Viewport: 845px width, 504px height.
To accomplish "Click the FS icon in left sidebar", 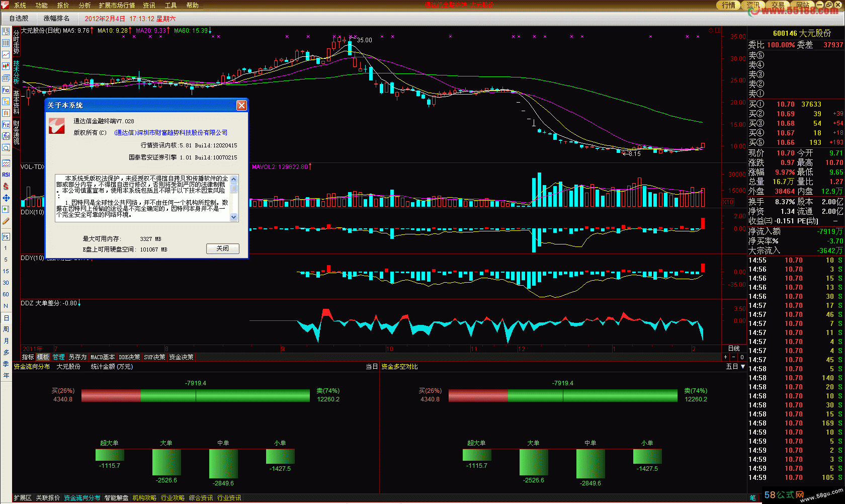I will (x=6, y=236).
